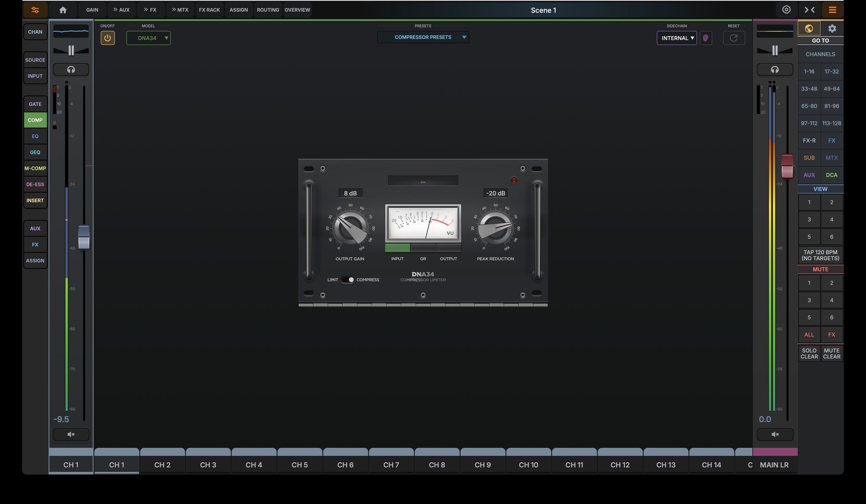Click MUTE CLEAR
The image size is (866, 504).
point(832,353)
